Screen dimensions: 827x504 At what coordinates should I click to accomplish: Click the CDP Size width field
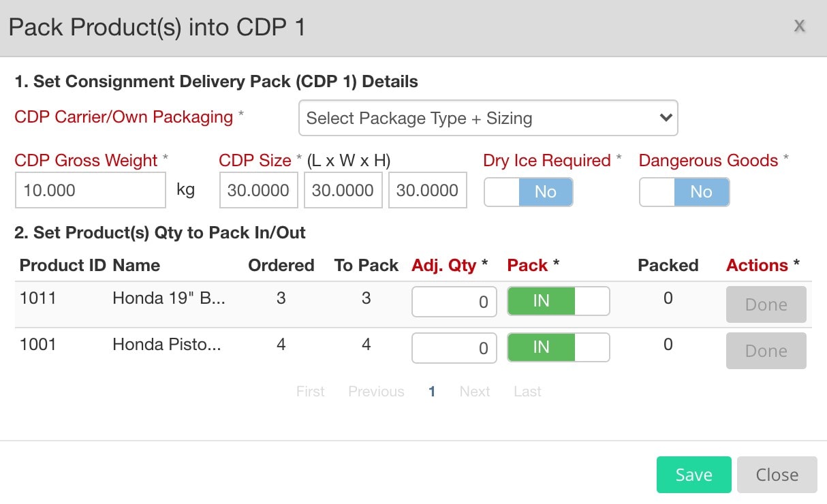(343, 190)
